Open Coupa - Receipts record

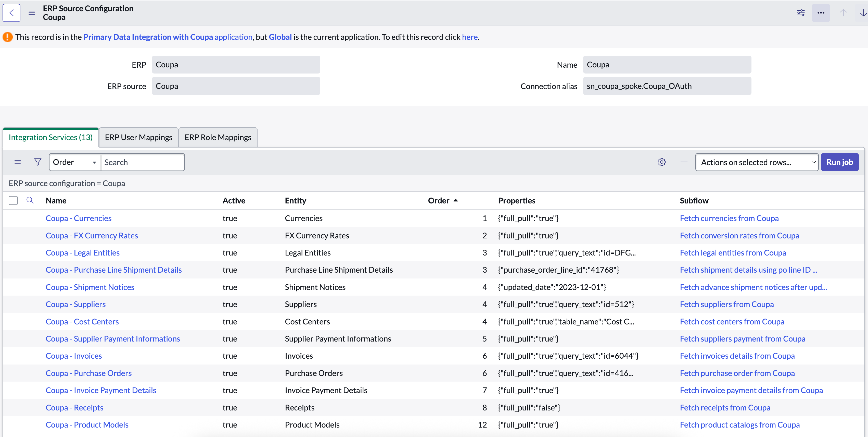click(x=74, y=407)
